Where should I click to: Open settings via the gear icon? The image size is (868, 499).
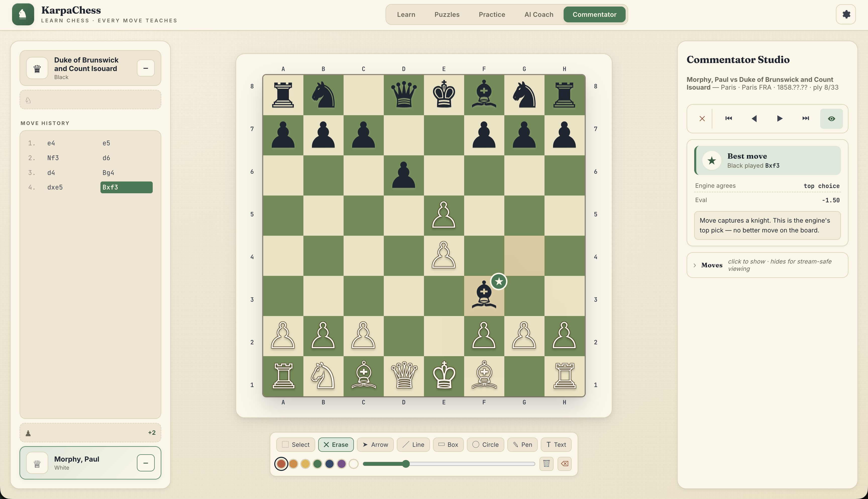(x=846, y=14)
